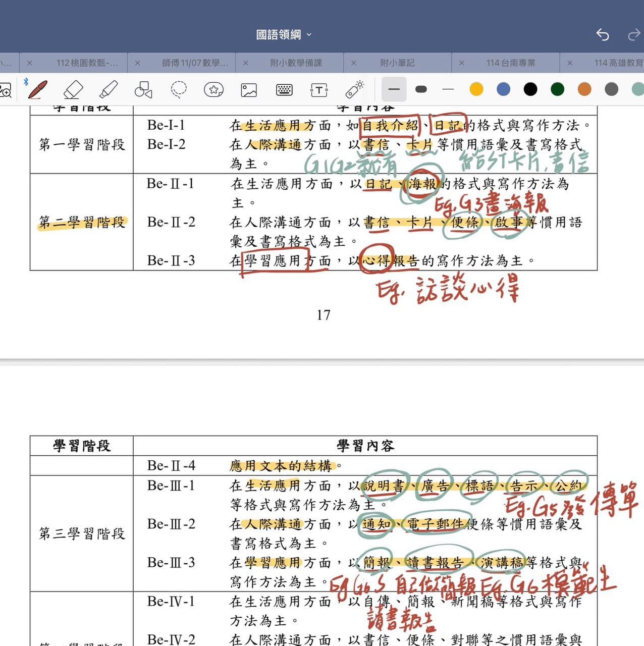
Task: Toggle the zoom window tool
Action: click(x=5, y=90)
